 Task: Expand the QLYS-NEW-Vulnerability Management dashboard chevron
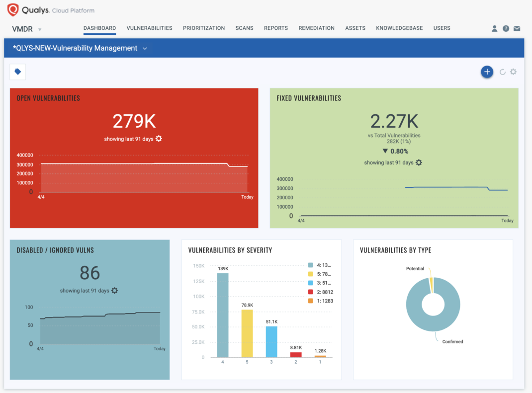(x=145, y=49)
